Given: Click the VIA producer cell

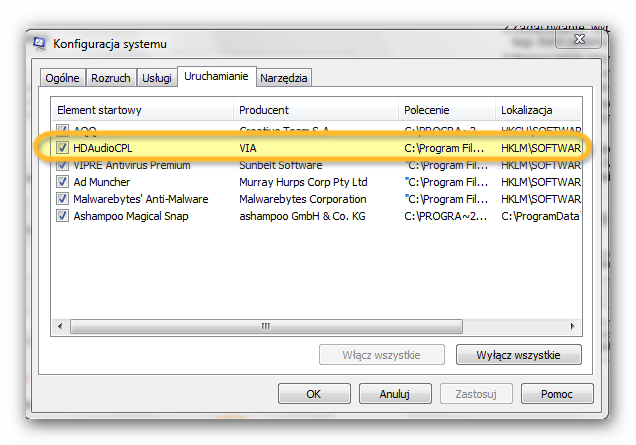Looking at the screenshot, I should pos(247,148).
